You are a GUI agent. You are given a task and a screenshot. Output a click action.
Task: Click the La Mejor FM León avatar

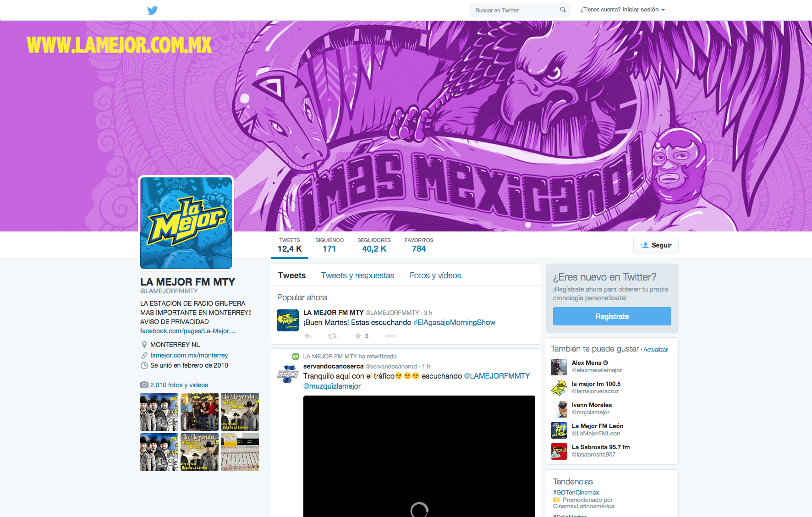559,430
